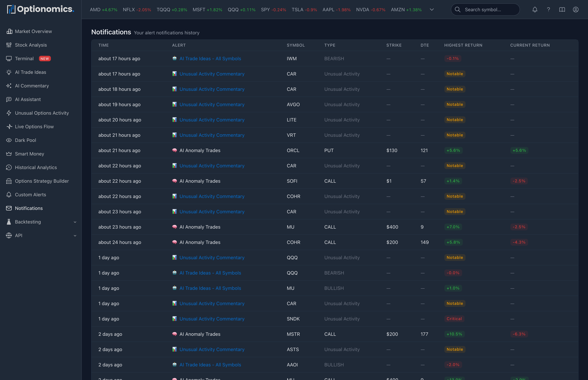Open Unusual Activity Commentary link for VRT
The width and height of the screenshot is (588, 380).
coord(212,135)
